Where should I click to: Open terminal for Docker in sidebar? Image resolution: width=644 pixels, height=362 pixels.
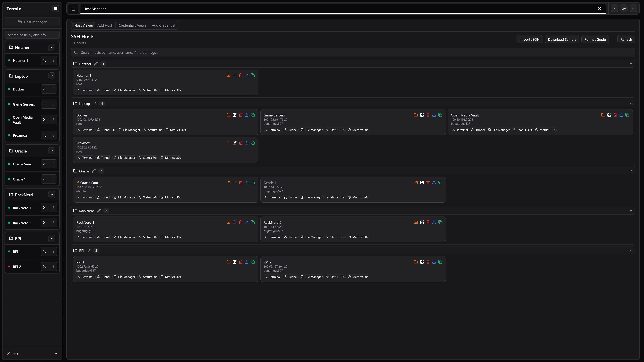(x=45, y=89)
